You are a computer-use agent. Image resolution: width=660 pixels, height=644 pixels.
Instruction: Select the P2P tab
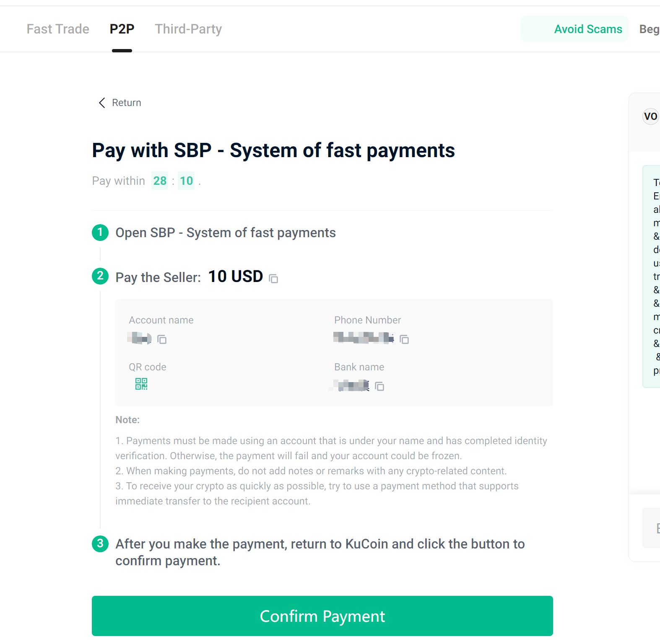(122, 29)
